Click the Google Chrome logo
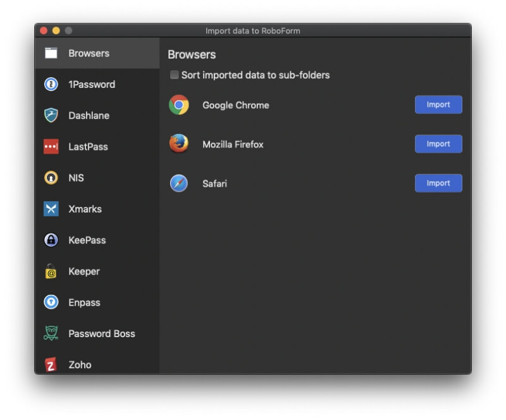Image resolution: width=506 pixels, height=420 pixels. tap(179, 105)
